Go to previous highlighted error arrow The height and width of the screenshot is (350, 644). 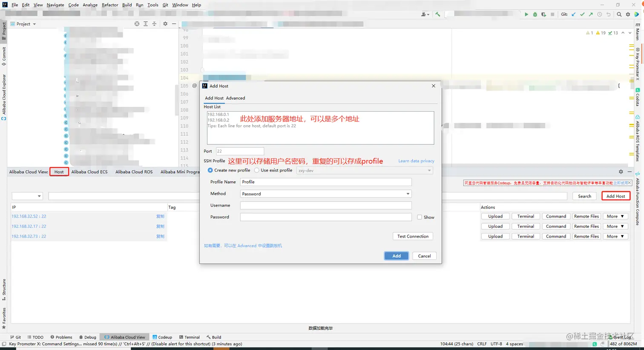[623, 33]
